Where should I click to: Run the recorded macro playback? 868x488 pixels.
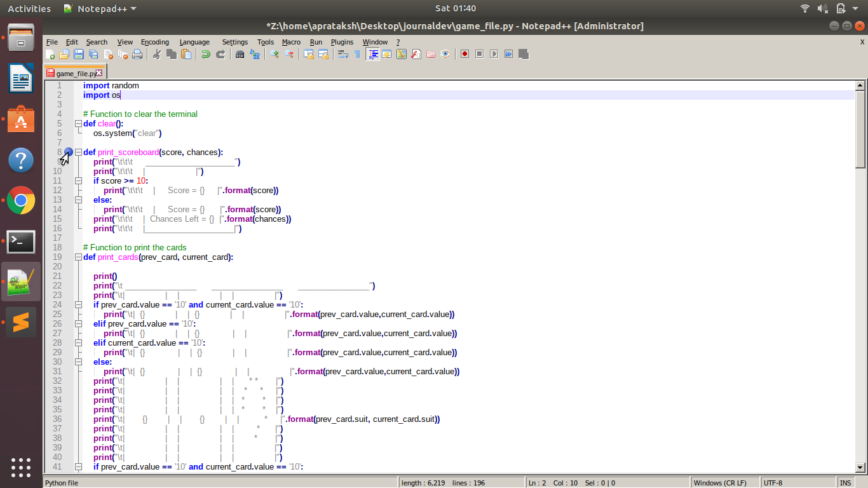494,54
